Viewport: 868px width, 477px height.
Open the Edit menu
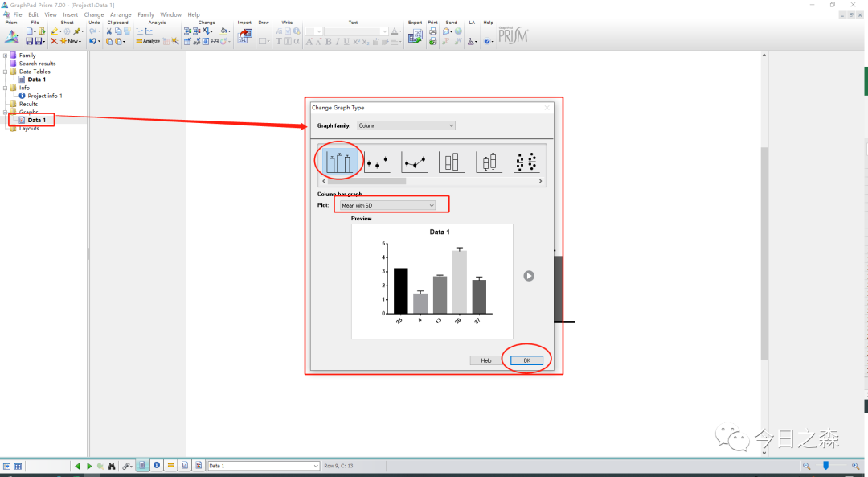coord(34,15)
